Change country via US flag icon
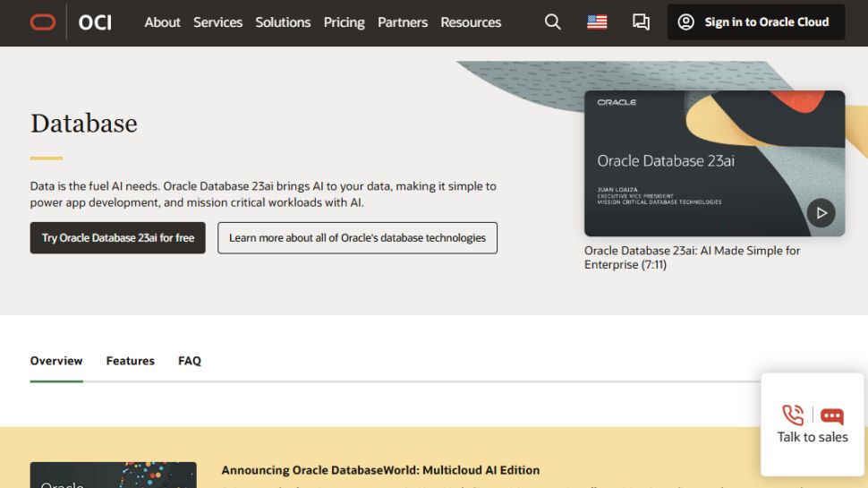This screenshot has height=488, width=868. tap(597, 22)
